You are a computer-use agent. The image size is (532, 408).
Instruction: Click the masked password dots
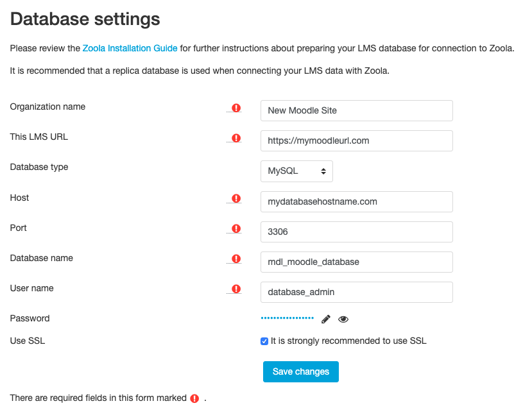tap(287, 318)
